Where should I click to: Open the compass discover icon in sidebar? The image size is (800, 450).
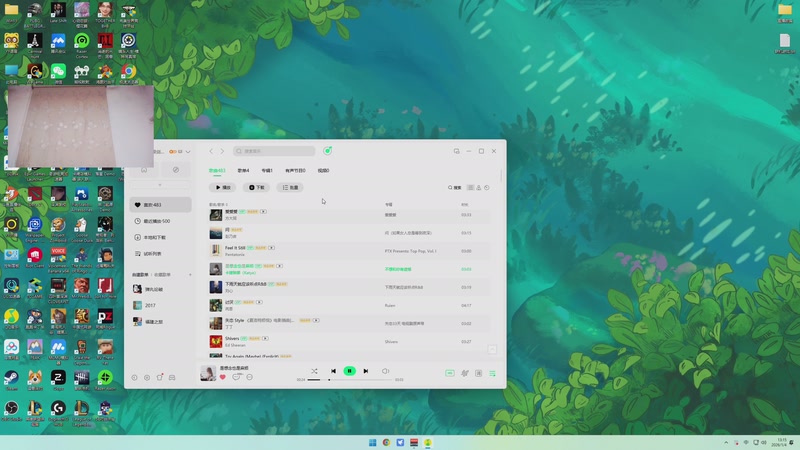coord(176,169)
